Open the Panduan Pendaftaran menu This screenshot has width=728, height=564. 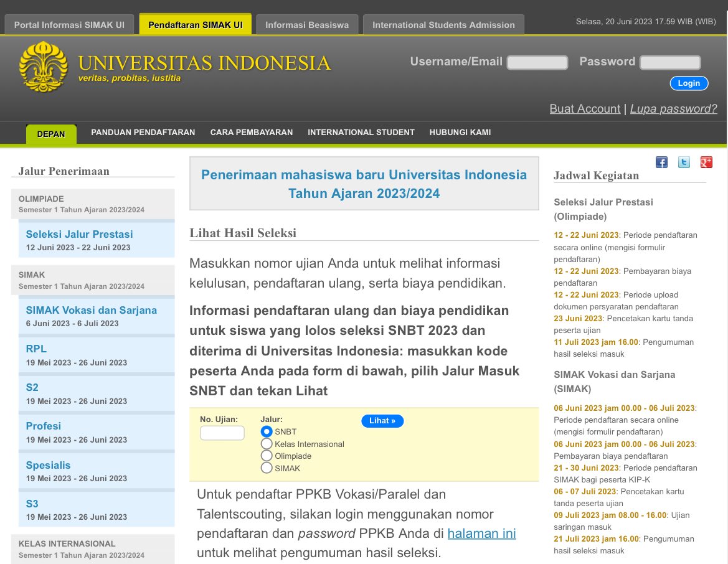(143, 133)
